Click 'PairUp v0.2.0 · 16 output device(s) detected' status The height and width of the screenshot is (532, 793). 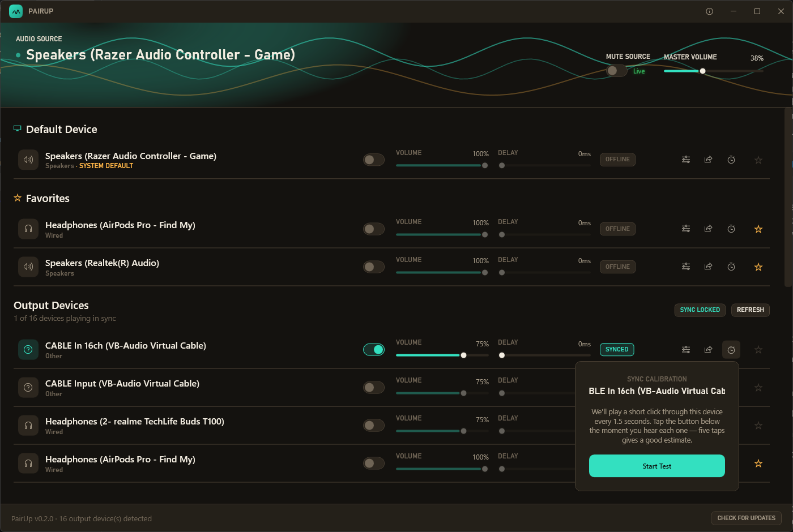point(82,518)
